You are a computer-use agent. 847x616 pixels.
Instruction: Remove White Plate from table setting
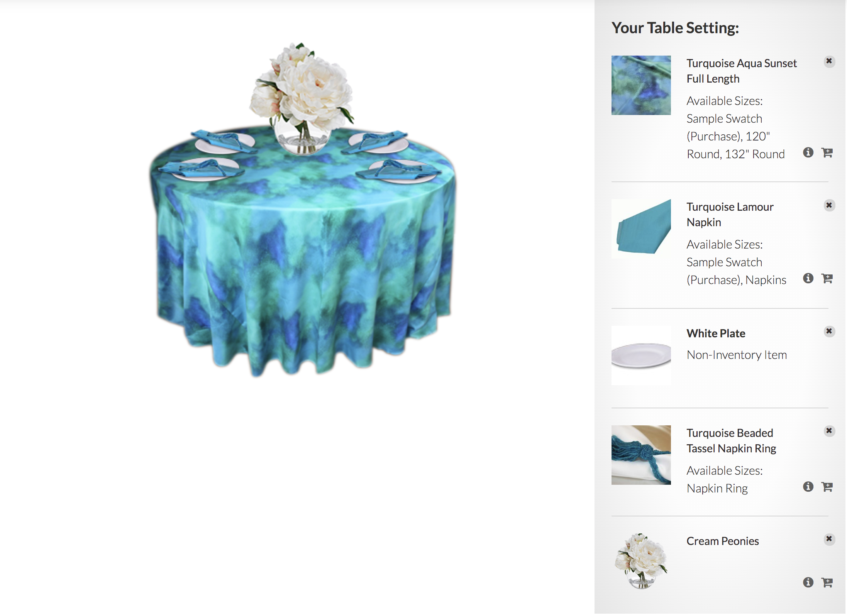pyautogui.click(x=829, y=332)
